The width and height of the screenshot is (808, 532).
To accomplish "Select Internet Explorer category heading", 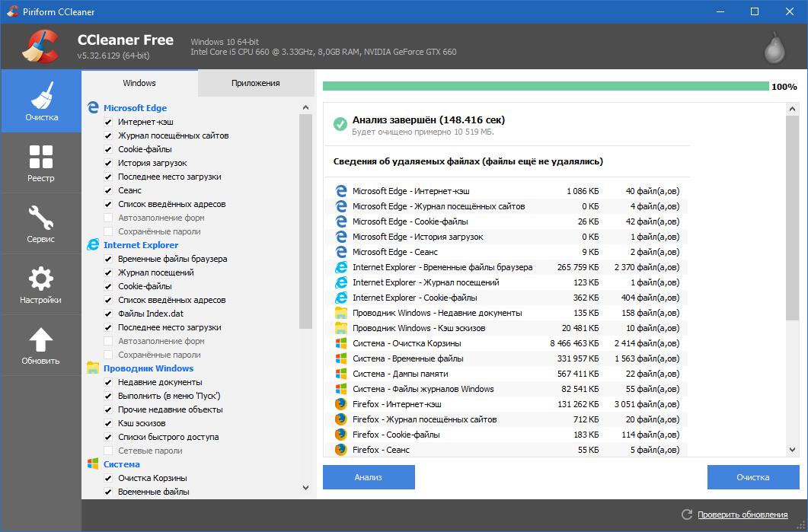I will tap(141, 245).
